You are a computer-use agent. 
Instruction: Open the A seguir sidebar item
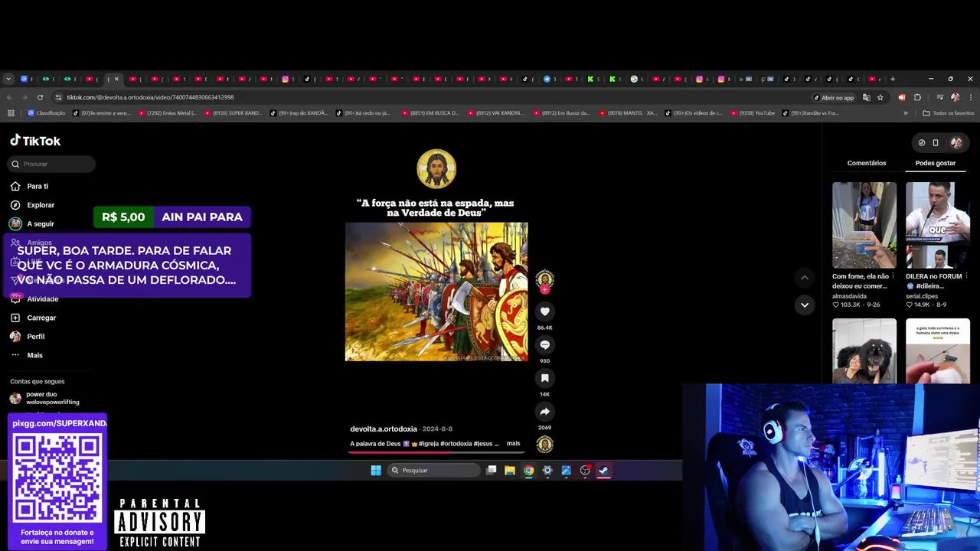click(x=32, y=223)
